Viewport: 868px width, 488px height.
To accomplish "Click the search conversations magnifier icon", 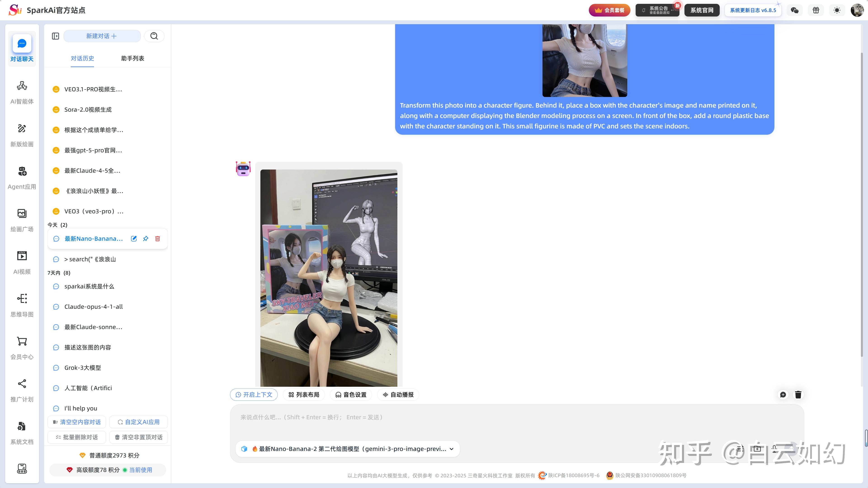I will [x=154, y=36].
